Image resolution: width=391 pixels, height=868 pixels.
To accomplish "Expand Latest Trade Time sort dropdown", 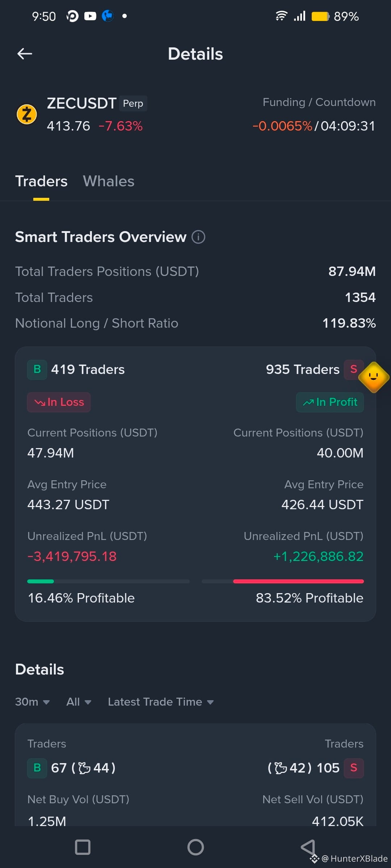I will pyautogui.click(x=161, y=702).
